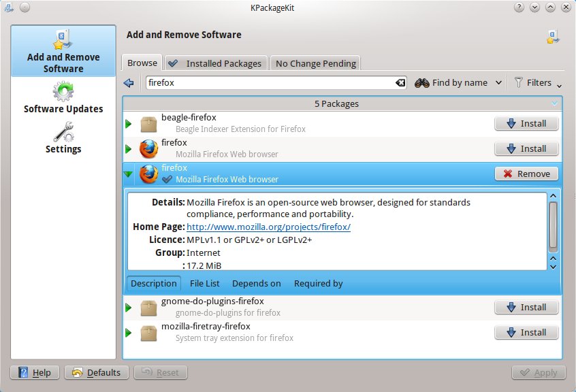Open the Filters dropdown menu

[538, 83]
